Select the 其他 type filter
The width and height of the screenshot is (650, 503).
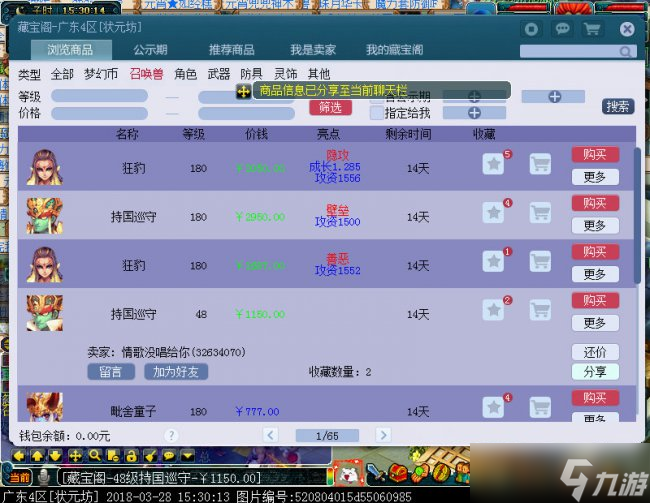coord(319,74)
